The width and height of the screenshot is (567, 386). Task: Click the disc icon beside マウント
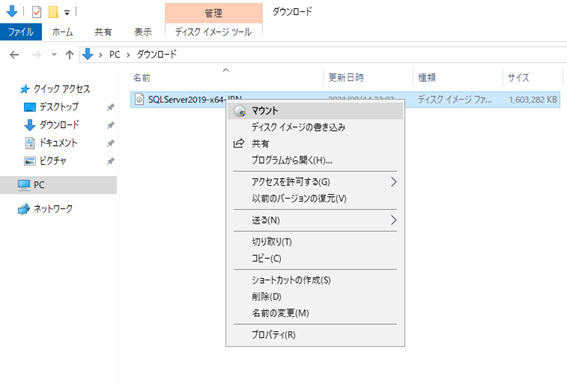click(239, 111)
